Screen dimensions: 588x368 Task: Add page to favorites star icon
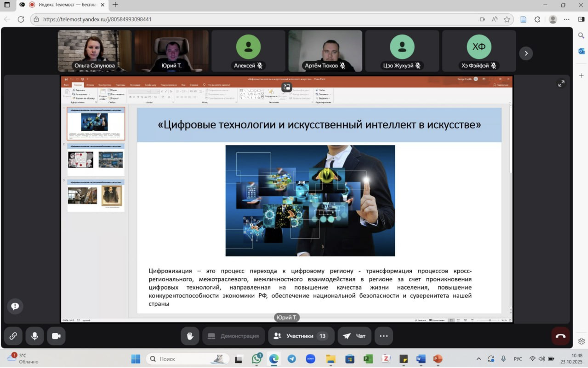[507, 19]
